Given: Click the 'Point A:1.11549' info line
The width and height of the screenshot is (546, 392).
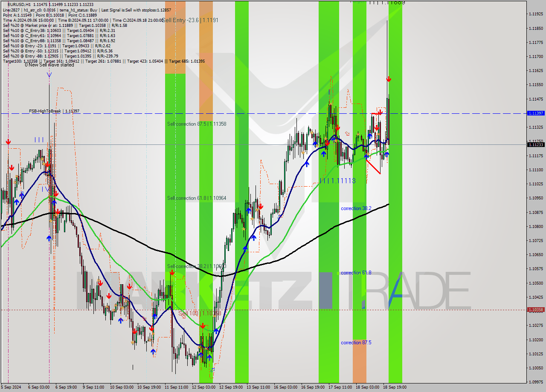Looking at the screenshot, I should [49, 15].
